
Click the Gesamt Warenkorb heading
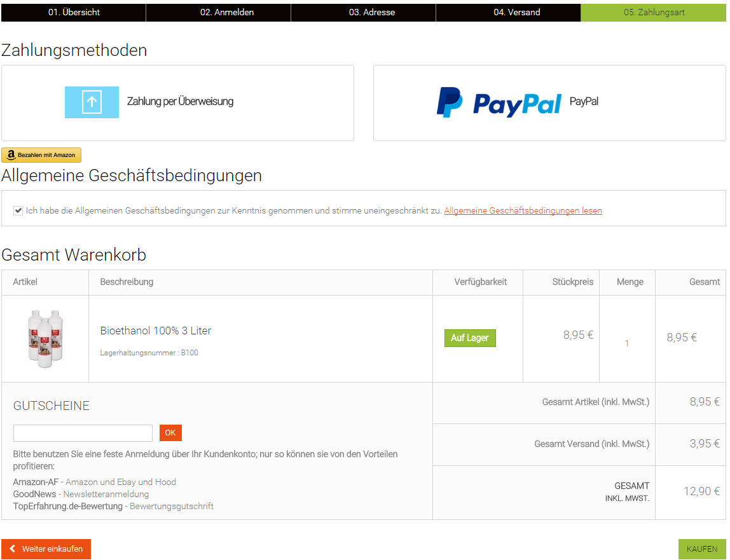(x=74, y=255)
